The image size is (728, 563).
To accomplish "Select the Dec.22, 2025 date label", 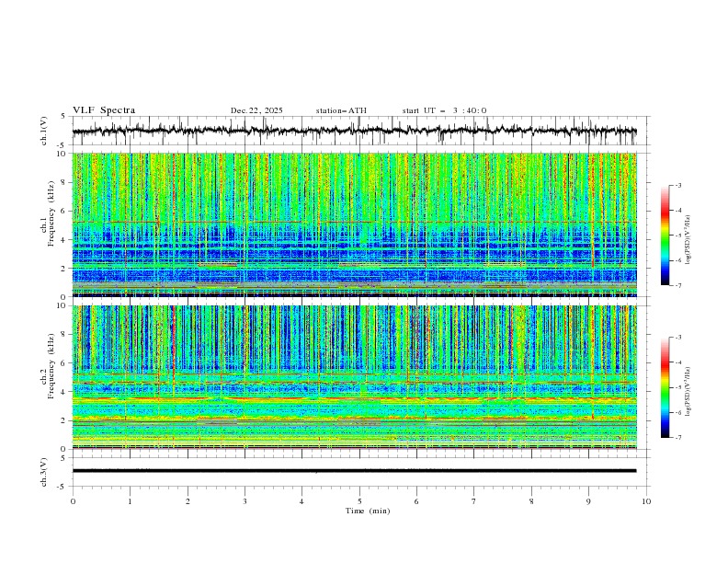I will click(256, 110).
